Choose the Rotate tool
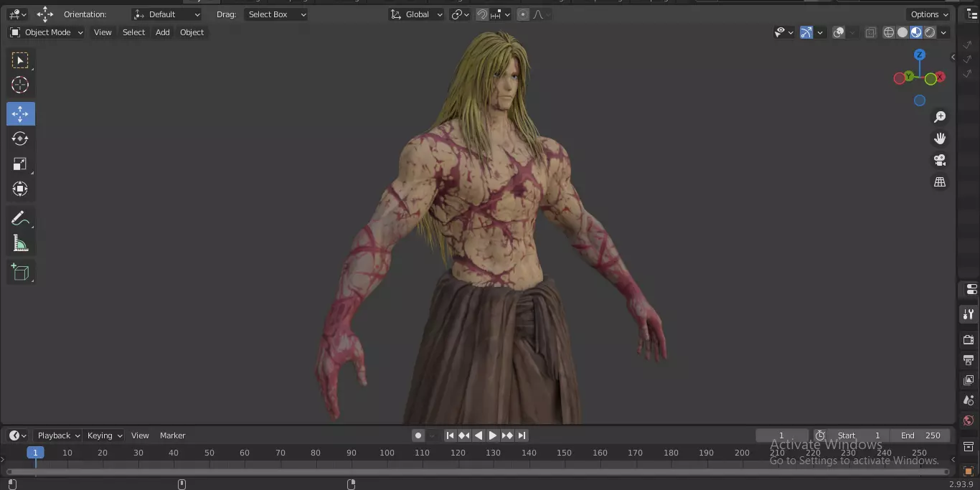 (x=20, y=138)
